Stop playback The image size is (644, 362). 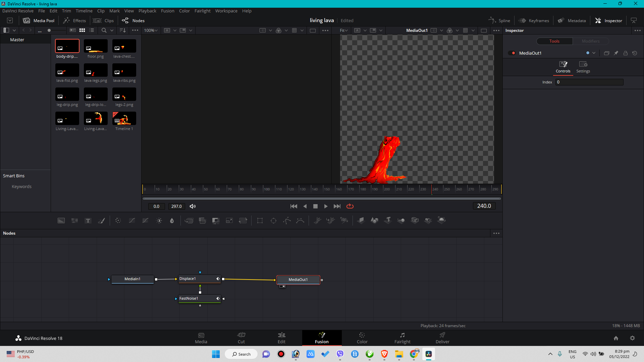[315, 206]
